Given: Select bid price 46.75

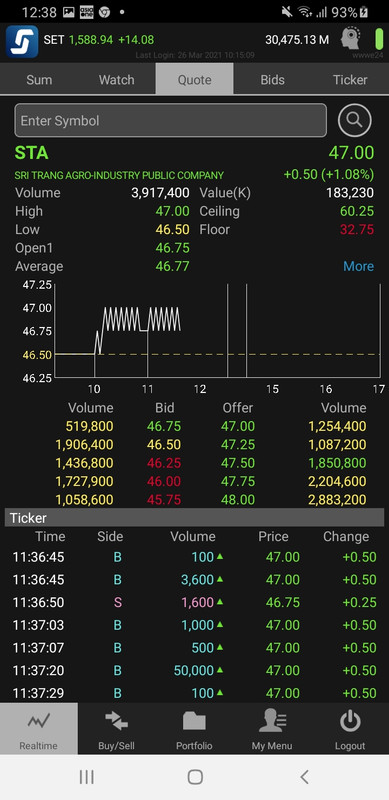Looking at the screenshot, I should click(x=164, y=426).
